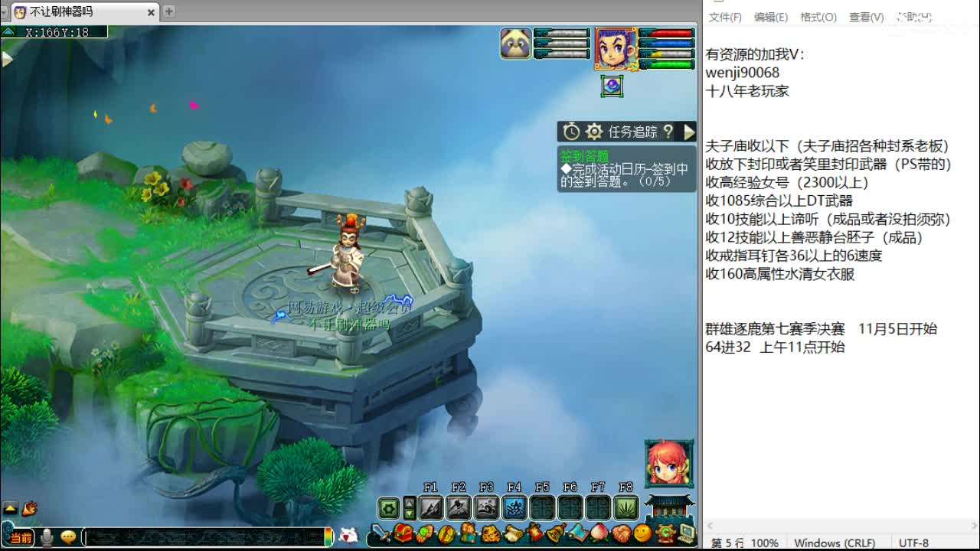Collapse the task tracker with arrow
This screenshot has width=980, height=551.
click(x=689, y=132)
